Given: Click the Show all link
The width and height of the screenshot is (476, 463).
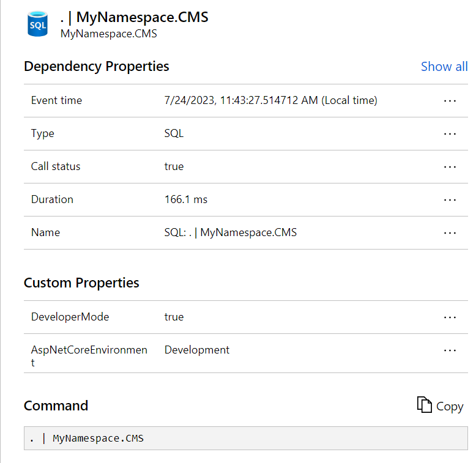Looking at the screenshot, I should tap(444, 67).
